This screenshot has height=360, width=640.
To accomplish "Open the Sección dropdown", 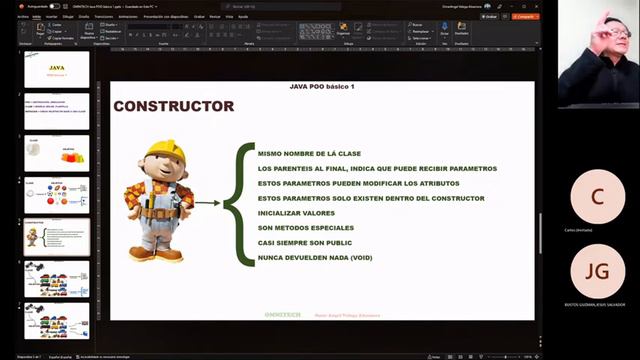I will [x=109, y=38].
